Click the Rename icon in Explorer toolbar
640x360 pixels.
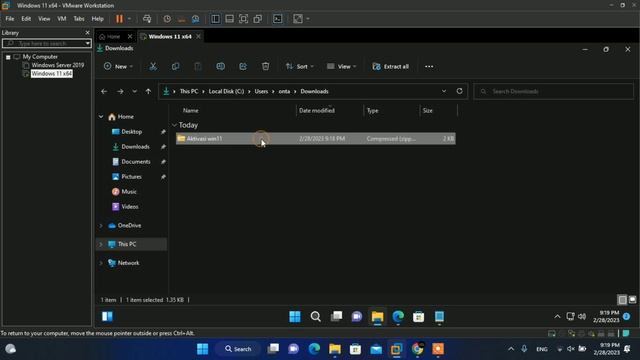[220, 67]
